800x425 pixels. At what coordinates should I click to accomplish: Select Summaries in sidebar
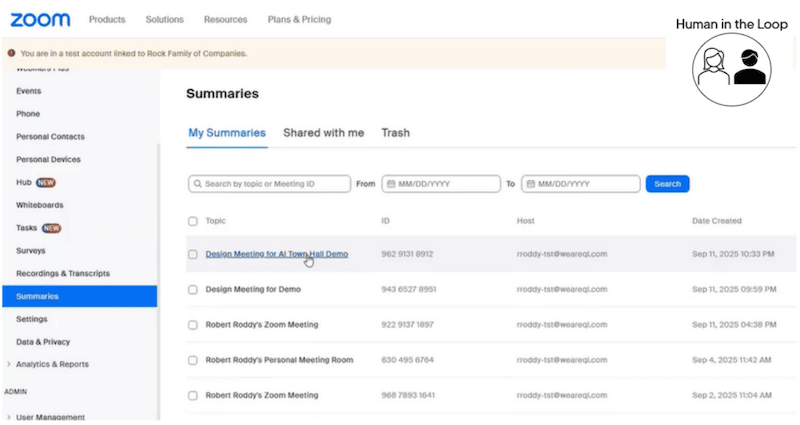click(80, 296)
